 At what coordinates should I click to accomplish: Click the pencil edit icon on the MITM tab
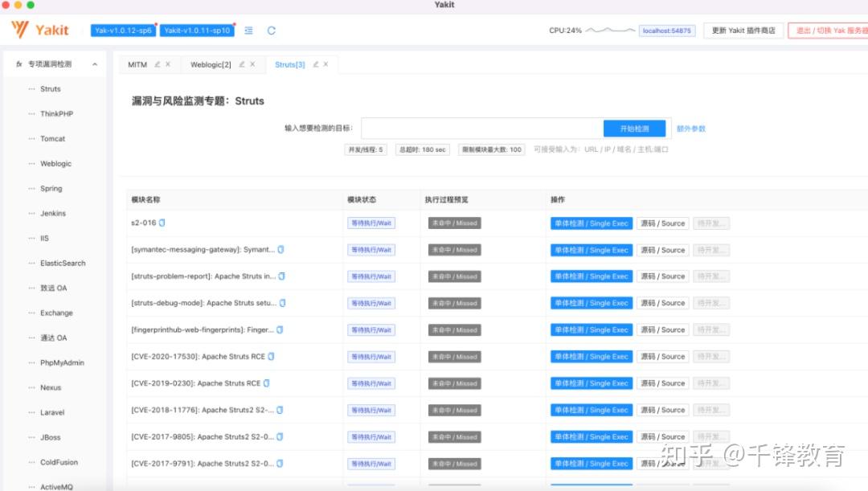click(x=158, y=64)
